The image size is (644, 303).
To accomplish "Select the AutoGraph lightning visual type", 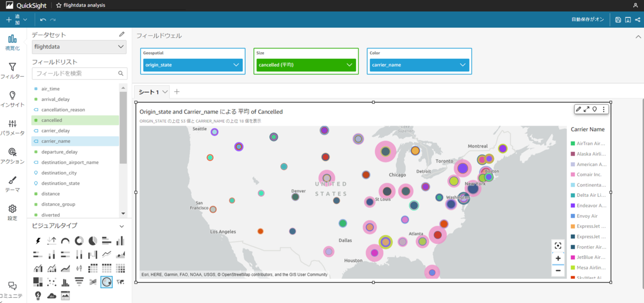I will click(x=38, y=240).
